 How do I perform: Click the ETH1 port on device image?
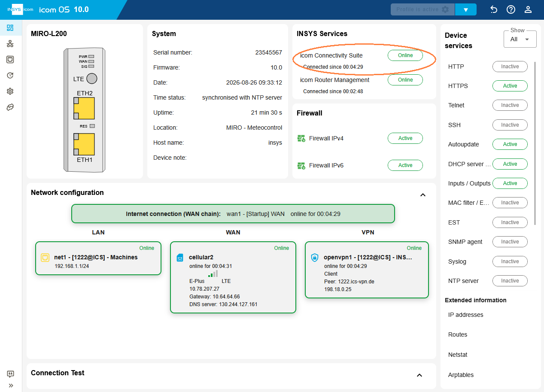[x=84, y=144]
